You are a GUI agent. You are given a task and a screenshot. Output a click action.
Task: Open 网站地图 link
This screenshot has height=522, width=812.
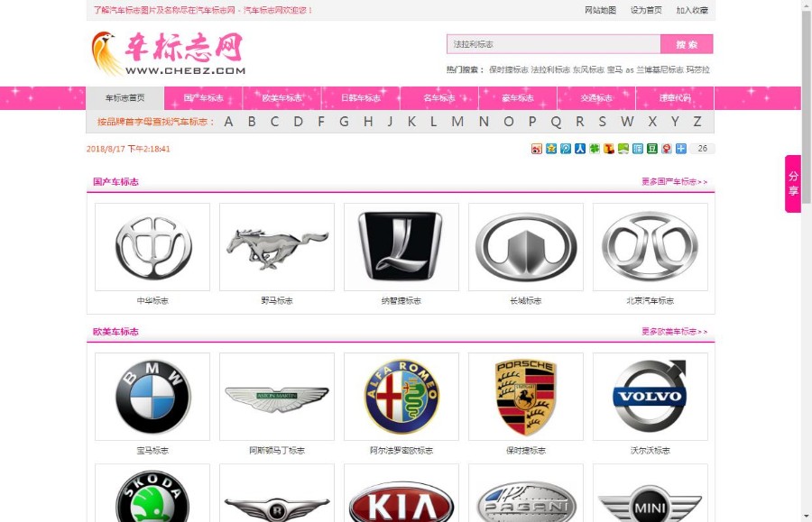[x=600, y=10]
